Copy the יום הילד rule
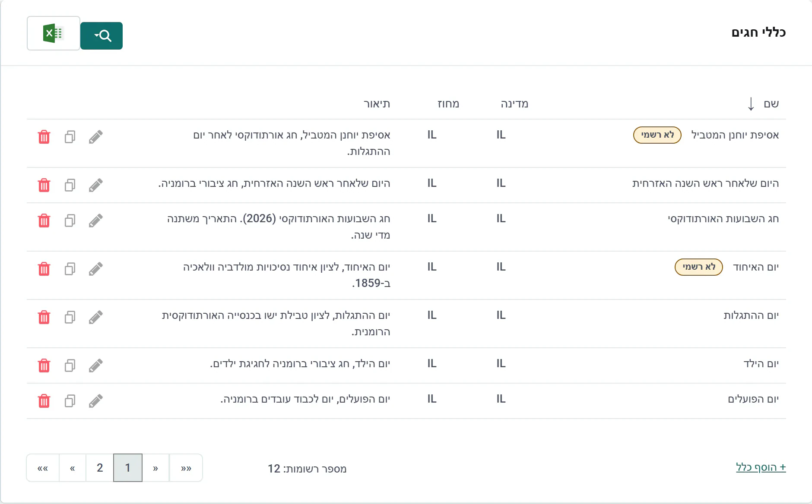This screenshot has height=504, width=812. pos(70,365)
